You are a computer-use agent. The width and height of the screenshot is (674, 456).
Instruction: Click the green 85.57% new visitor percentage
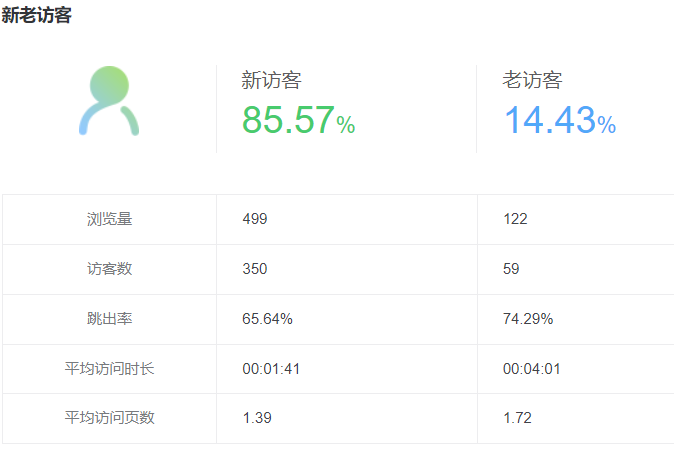[x=298, y=121]
